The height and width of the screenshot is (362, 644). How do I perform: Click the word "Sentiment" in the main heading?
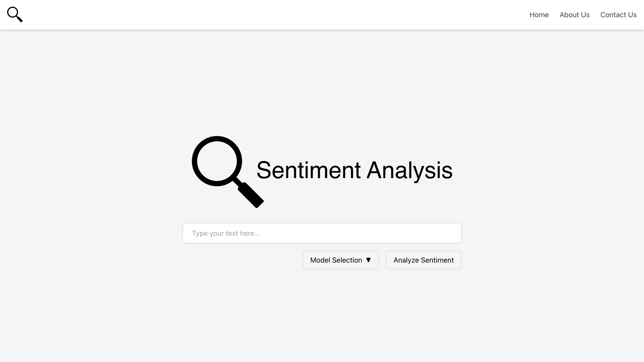[309, 170]
